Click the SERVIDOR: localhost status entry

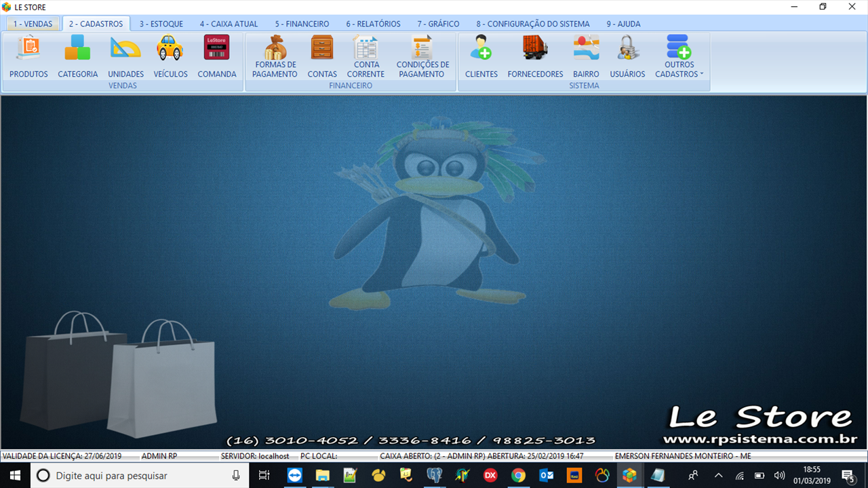click(255, 456)
